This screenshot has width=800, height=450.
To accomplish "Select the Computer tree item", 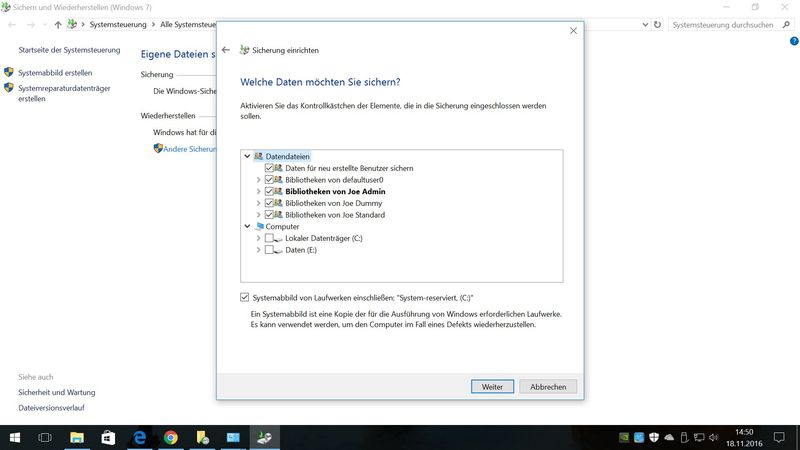I will (282, 227).
